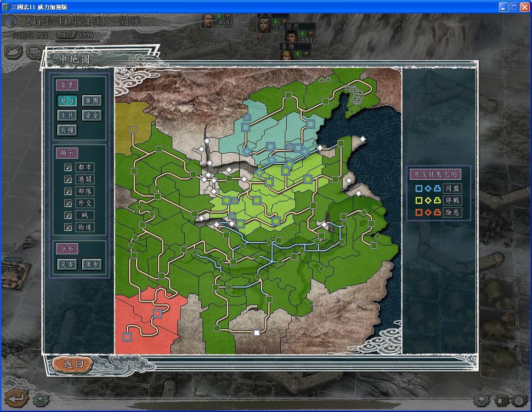
Task: Select the 勢力 background mode button
Action: 67,101
